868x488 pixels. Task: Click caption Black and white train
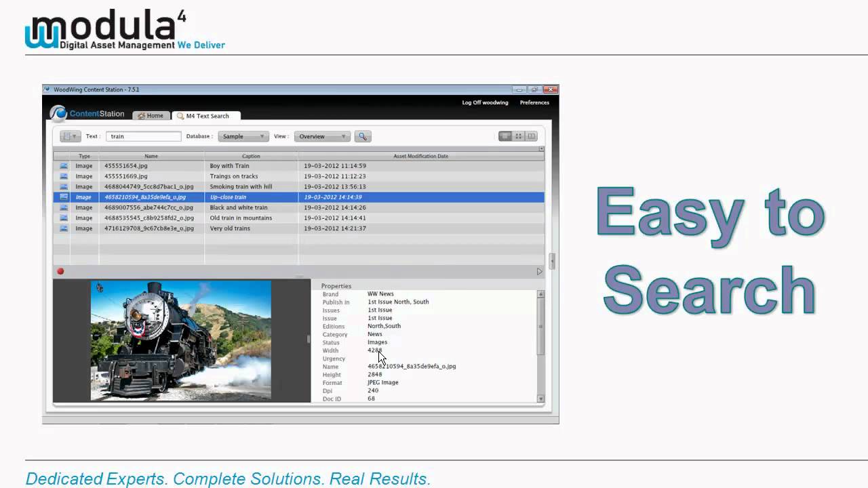239,207
